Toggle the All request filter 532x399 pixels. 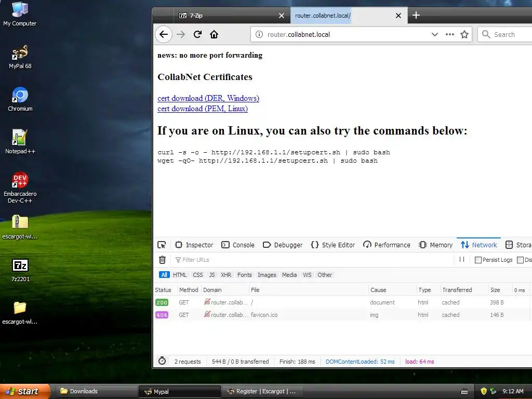click(164, 275)
